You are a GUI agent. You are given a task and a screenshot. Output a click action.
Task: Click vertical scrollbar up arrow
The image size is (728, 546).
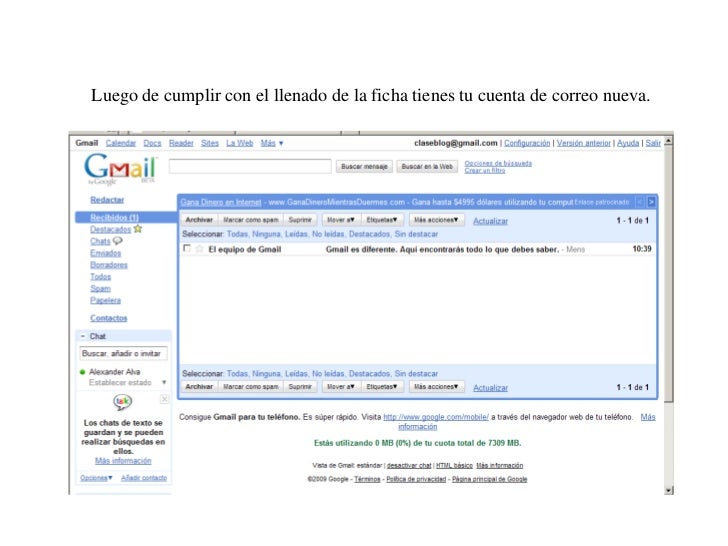tap(669, 140)
